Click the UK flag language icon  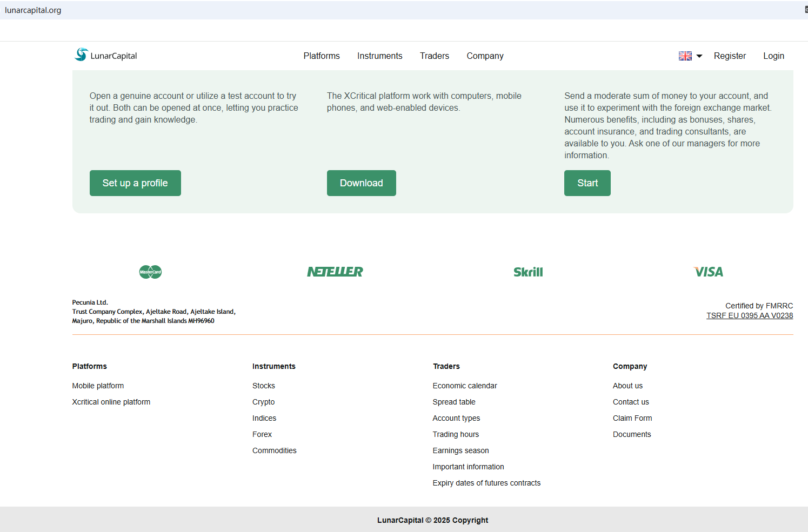click(x=685, y=56)
